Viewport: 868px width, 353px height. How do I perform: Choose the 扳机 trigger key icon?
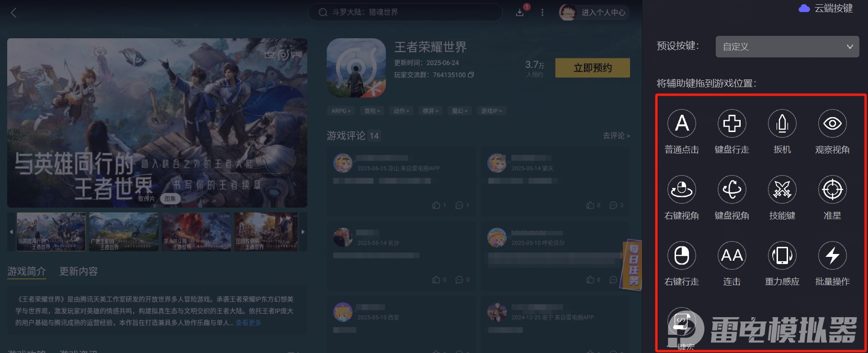782,123
